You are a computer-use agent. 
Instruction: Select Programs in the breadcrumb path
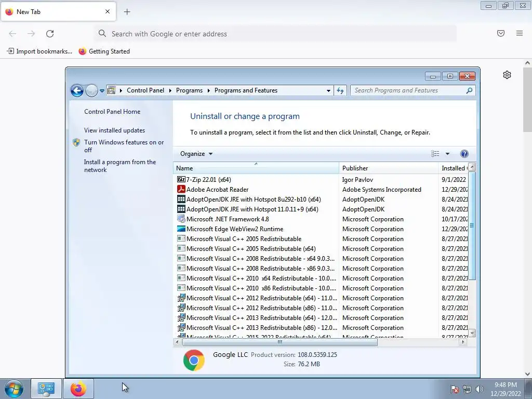(x=189, y=90)
